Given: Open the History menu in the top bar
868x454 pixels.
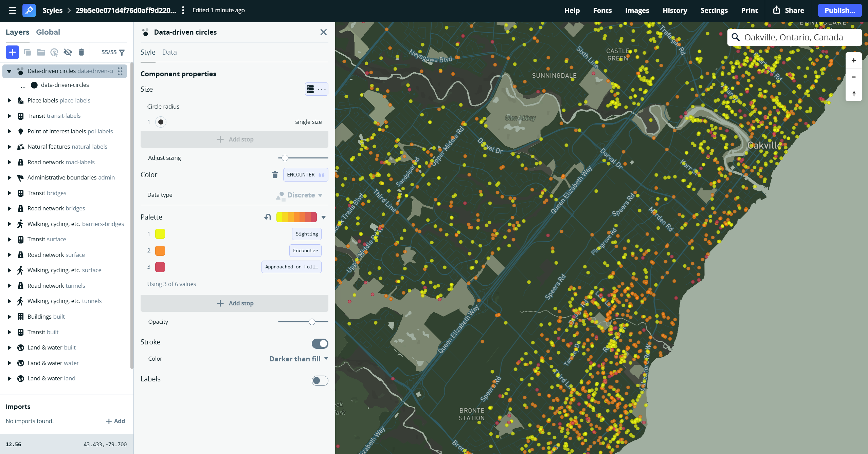Looking at the screenshot, I should click(x=674, y=10).
